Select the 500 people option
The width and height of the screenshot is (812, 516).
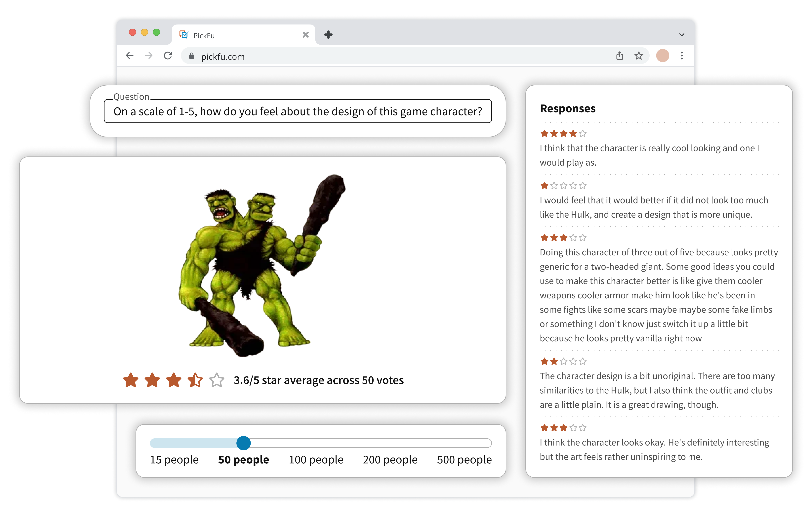(x=464, y=460)
